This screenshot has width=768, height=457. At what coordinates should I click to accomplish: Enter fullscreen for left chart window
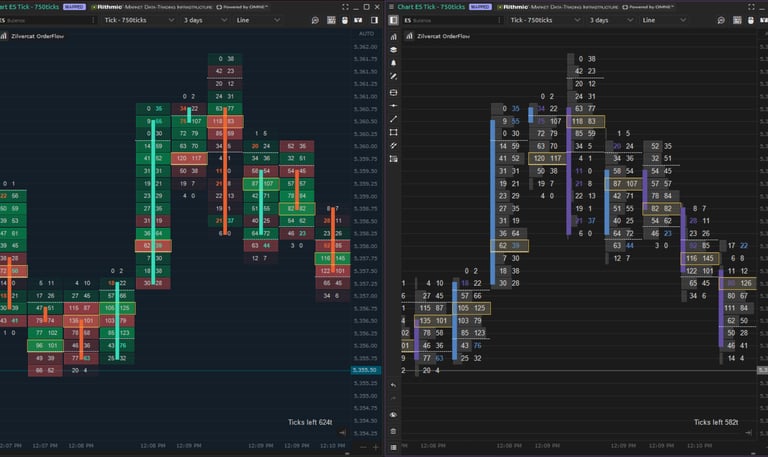(x=345, y=7)
